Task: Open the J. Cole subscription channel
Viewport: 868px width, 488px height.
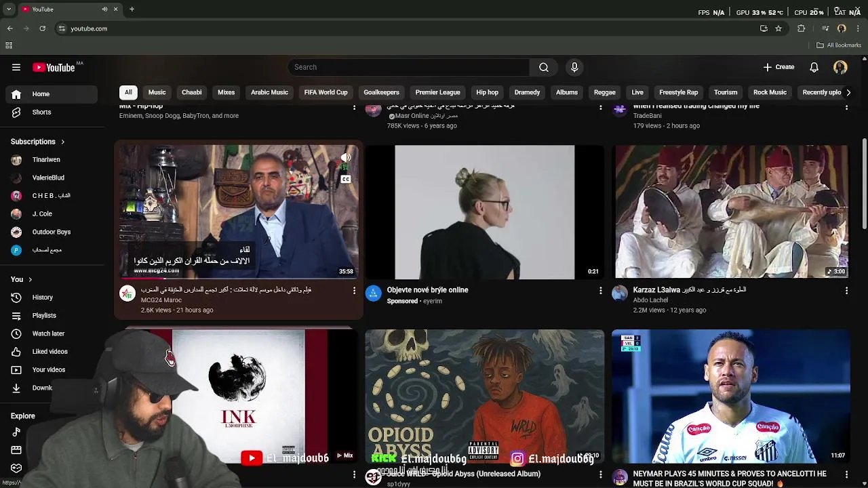Action: click(x=52, y=214)
